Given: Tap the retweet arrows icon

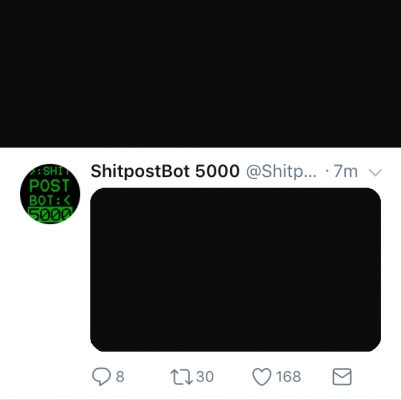Looking at the screenshot, I should (182, 377).
